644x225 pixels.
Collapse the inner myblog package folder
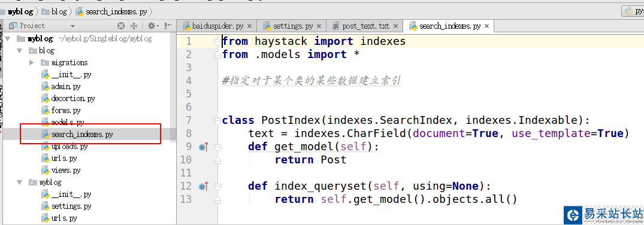click(x=19, y=182)
